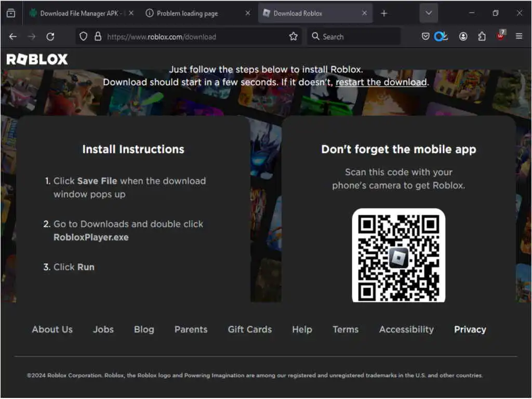Image resolution: width=532 pixels, height=399 pixels.
Task: Open the Firefox account icon
Action: [x=463, y=36]
